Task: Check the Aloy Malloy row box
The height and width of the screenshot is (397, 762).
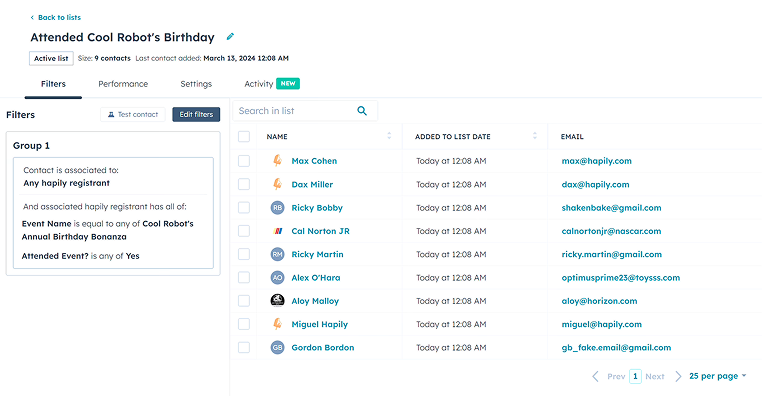Action: [244, 301]
